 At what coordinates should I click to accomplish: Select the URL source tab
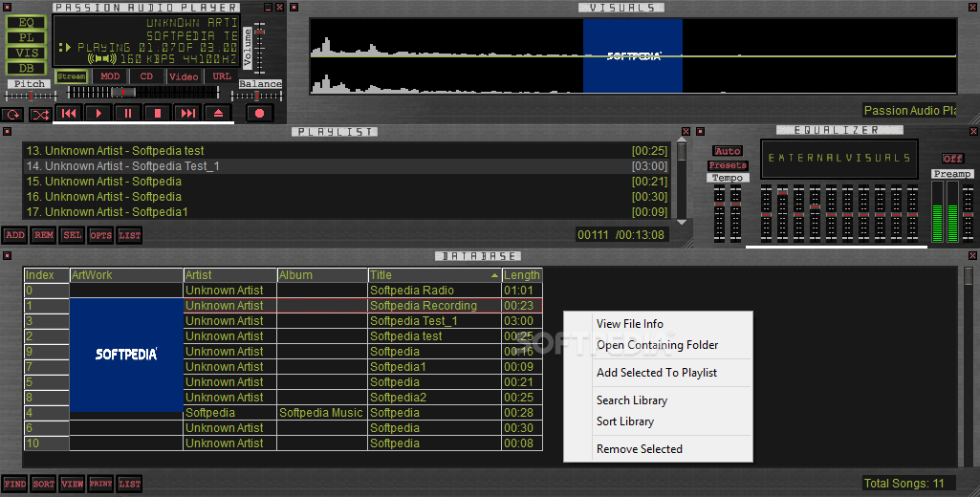point(222,76)
